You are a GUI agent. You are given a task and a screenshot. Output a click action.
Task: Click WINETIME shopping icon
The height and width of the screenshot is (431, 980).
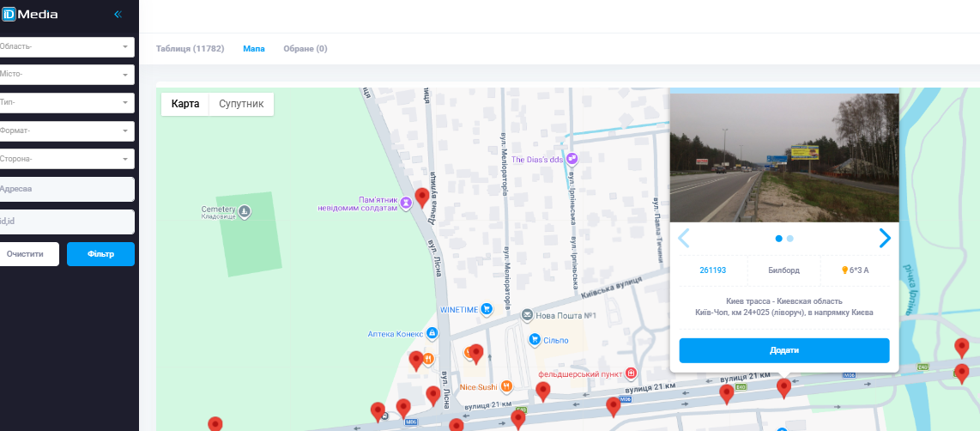486,308
